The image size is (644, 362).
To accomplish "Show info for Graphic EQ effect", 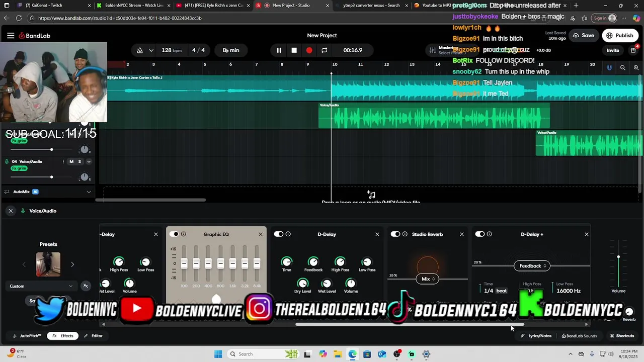I will 184,234.
